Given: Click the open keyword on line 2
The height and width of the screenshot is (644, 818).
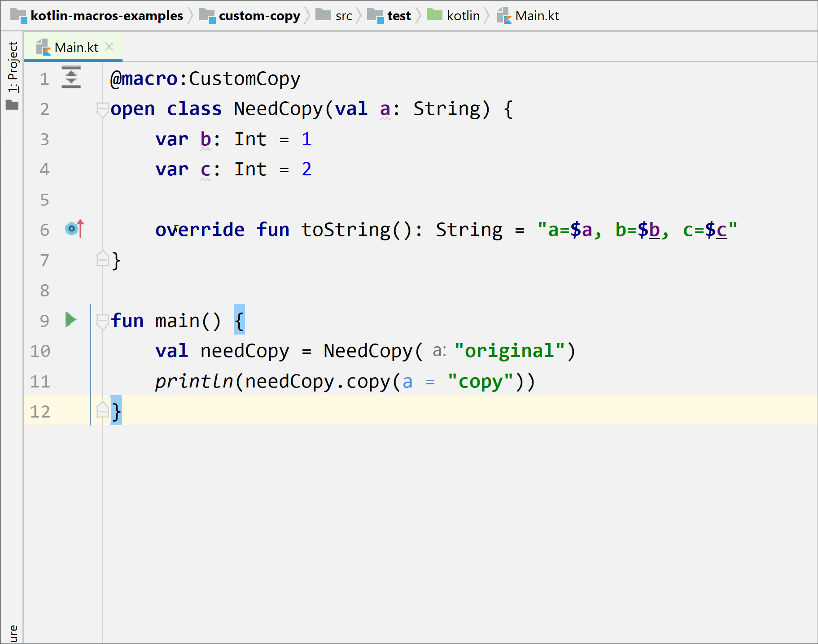Looking at the screenshot, I should 133,109.
